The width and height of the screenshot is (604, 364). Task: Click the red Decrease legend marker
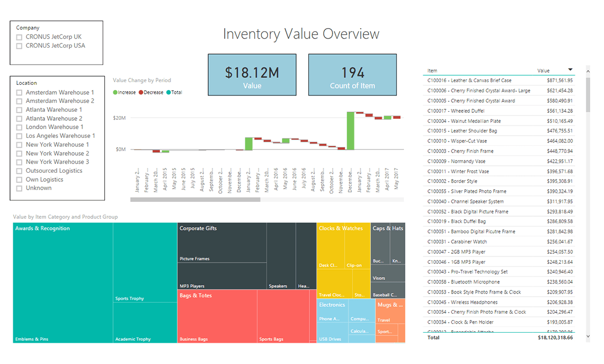coord(141,92)
